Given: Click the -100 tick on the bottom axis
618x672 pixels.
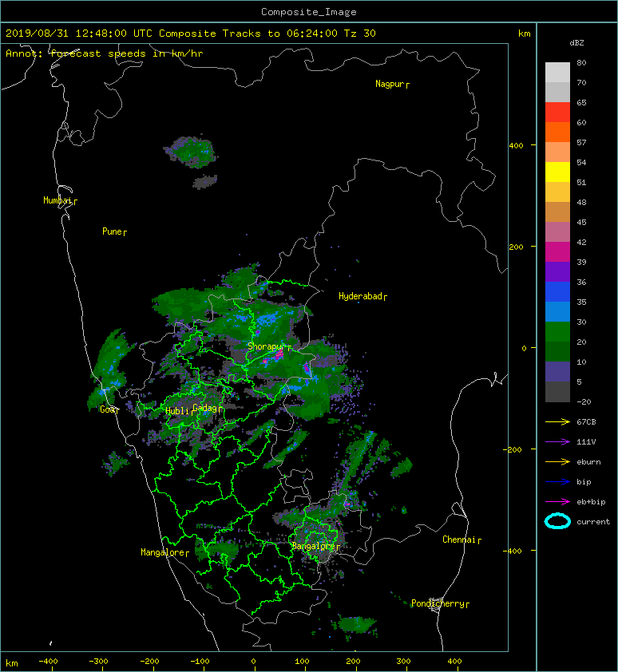Looking at the screenshot, I should [x=200, y=662].
